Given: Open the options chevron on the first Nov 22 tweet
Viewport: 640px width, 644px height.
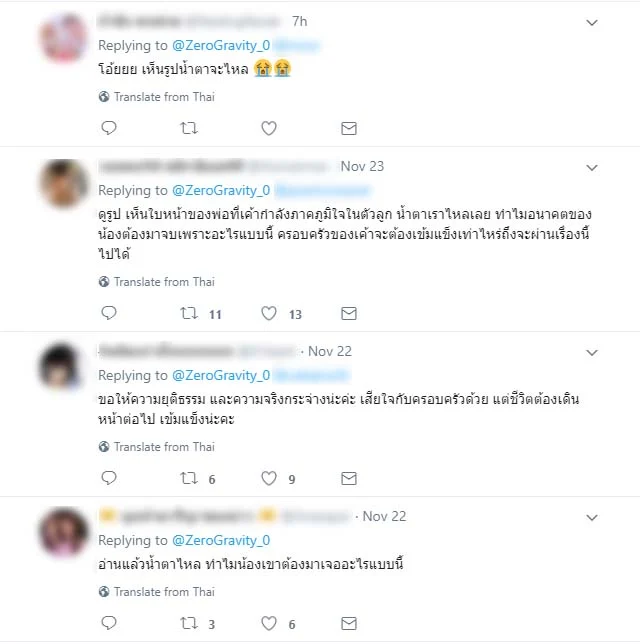Looking at the screenshot, I should 592,352.
